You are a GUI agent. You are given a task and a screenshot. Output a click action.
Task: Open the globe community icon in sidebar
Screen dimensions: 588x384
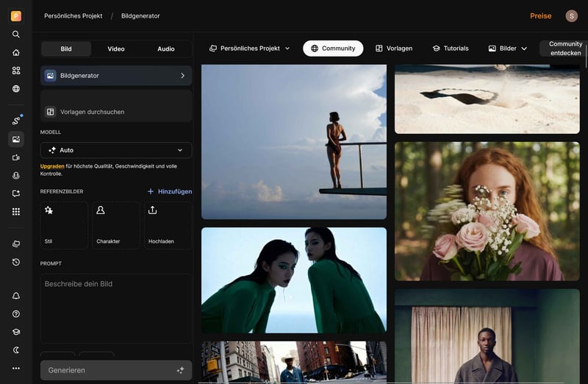pos(16,89)
